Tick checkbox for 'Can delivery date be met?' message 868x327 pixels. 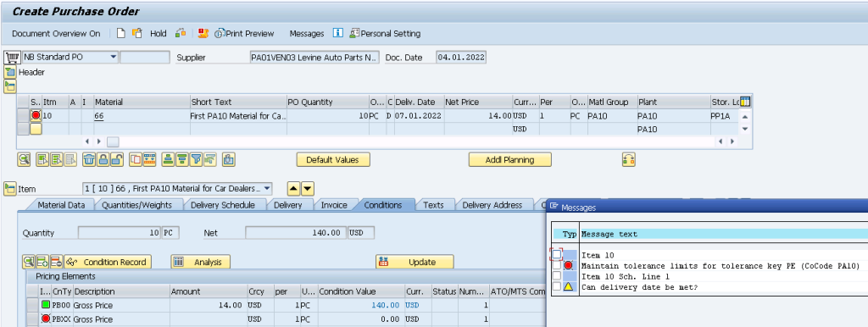pyautogui.click(x=557, y=286)
